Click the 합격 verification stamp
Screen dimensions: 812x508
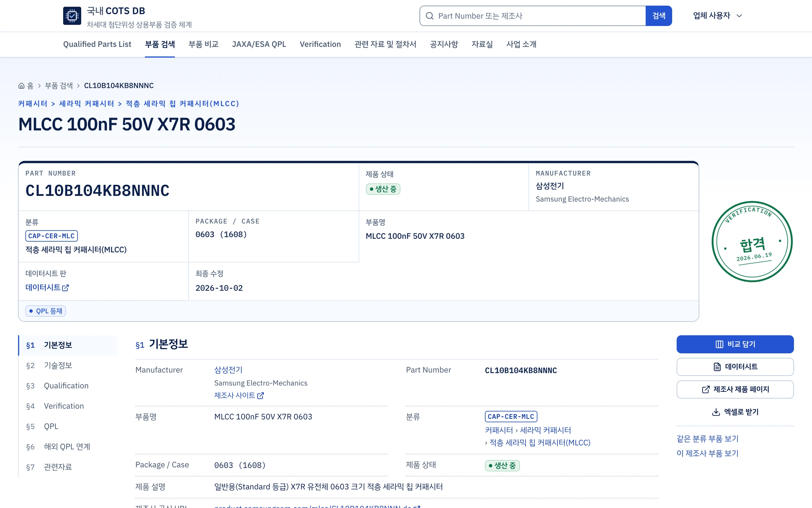tap(752, 242)
